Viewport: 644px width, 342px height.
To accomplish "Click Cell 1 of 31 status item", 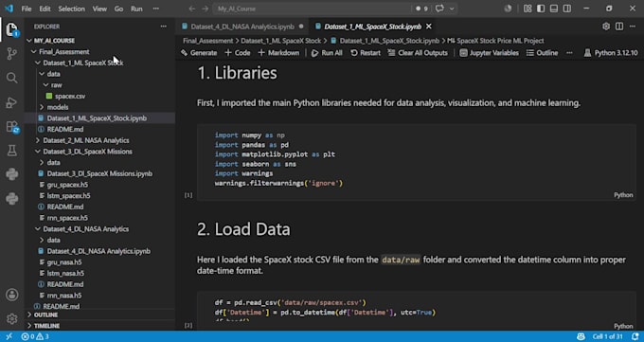I will (x=608, y=336).
